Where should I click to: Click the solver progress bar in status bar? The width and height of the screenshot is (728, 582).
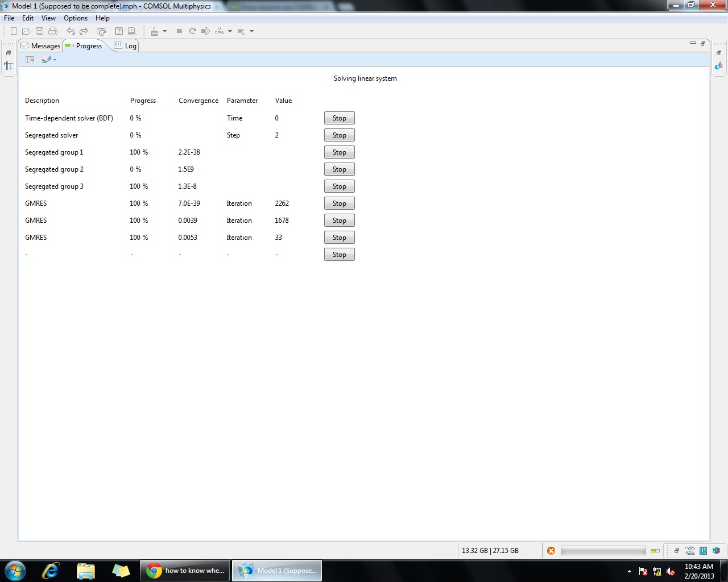603,550
